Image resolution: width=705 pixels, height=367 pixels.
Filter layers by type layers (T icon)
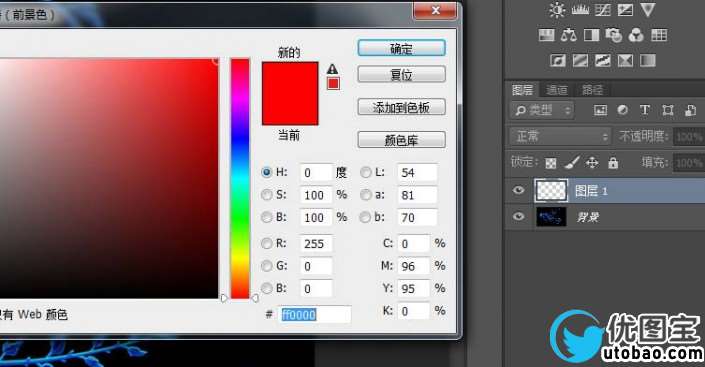tap(645, 110)
